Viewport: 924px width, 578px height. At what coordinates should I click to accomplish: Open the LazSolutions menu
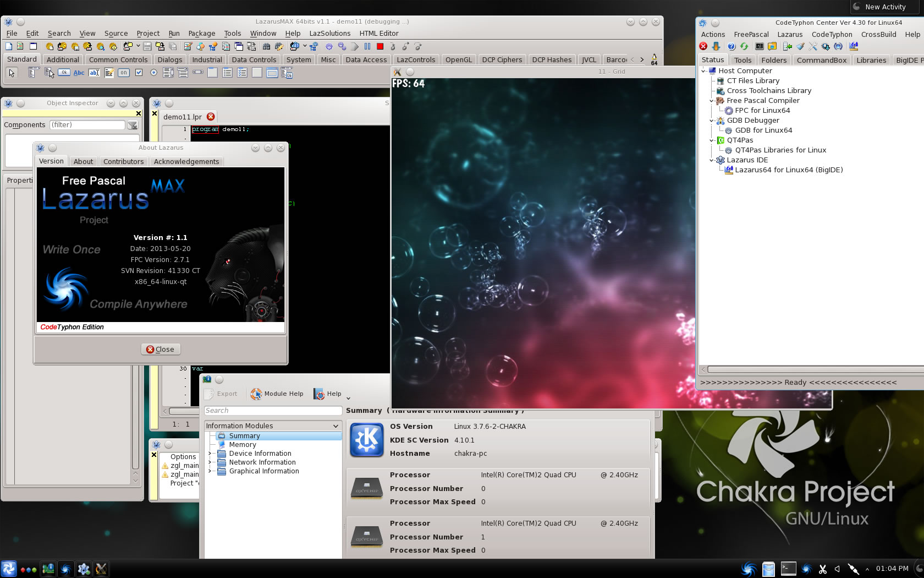pyautogui.click(x=330, y=34)
